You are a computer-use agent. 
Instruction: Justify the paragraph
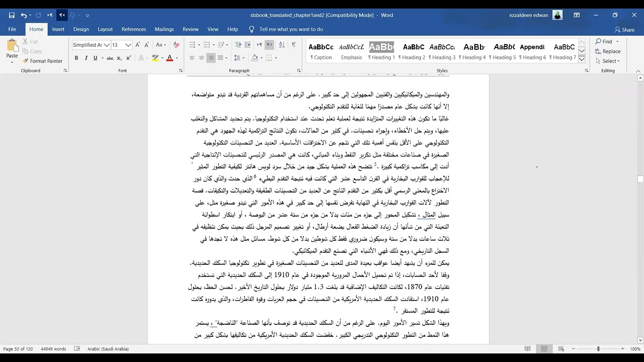[x=220, y=58]
